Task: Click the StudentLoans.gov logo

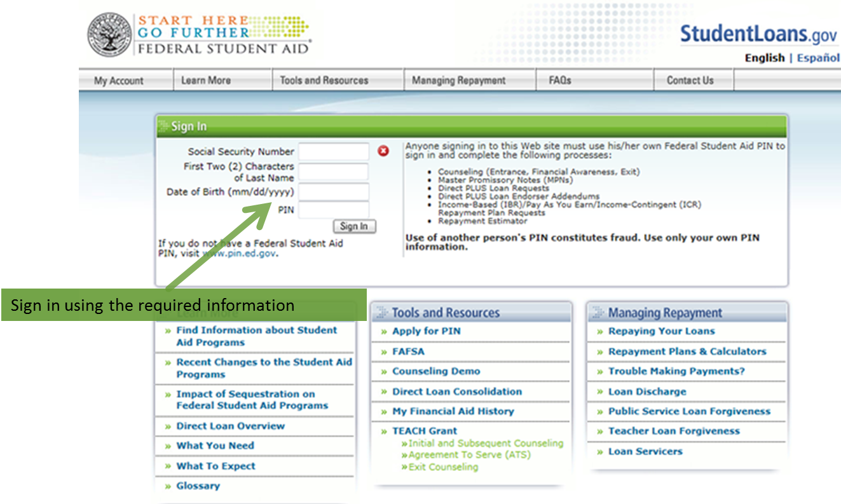Action: (x=759, y=34)
